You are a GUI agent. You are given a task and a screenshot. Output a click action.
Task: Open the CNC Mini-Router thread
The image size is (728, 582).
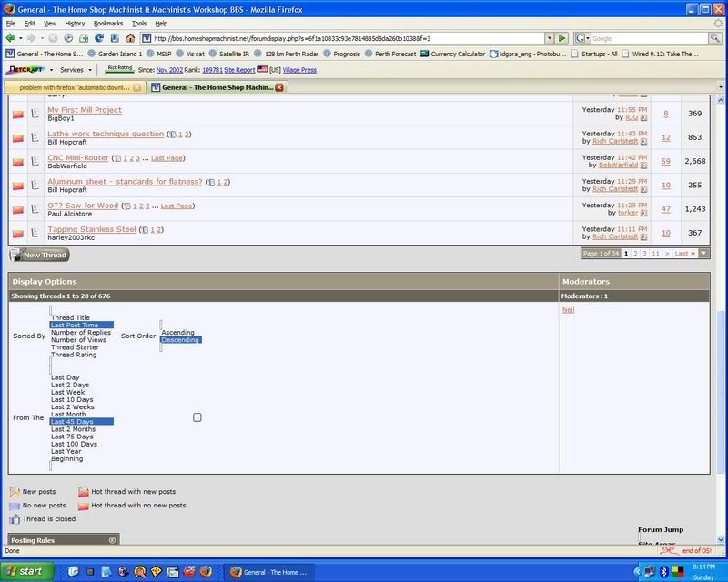pyautogui.click(x=78, y=158)
